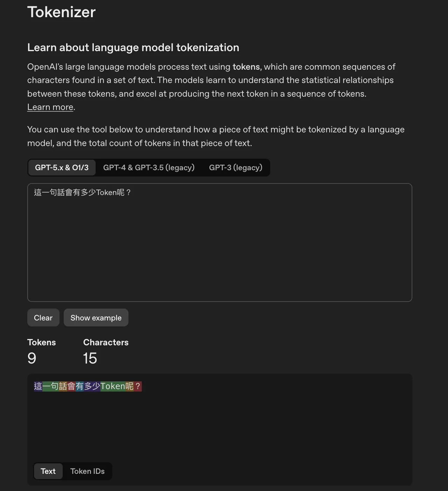Click the highlighted Token token in the output
The height and width of the screenshot is (491, 448).
click(113, 386)
